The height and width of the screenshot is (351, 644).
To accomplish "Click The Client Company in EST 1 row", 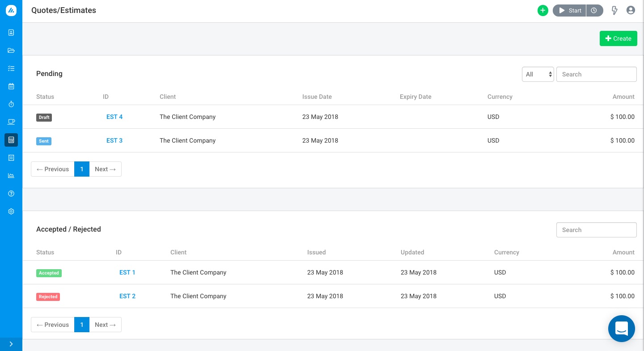I will (199, 272).
